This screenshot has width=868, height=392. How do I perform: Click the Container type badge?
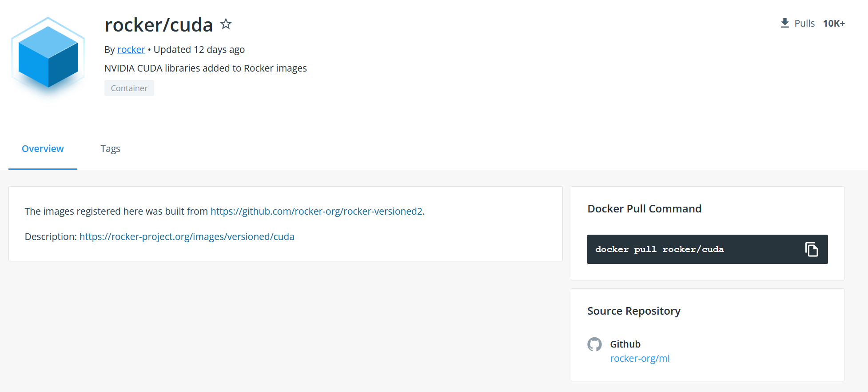point(129,88)
